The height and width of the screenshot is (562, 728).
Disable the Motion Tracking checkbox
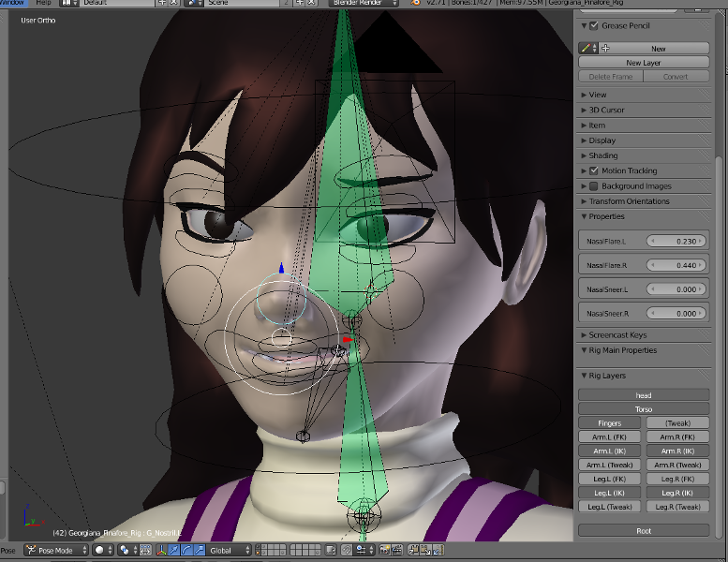[594, 171]
